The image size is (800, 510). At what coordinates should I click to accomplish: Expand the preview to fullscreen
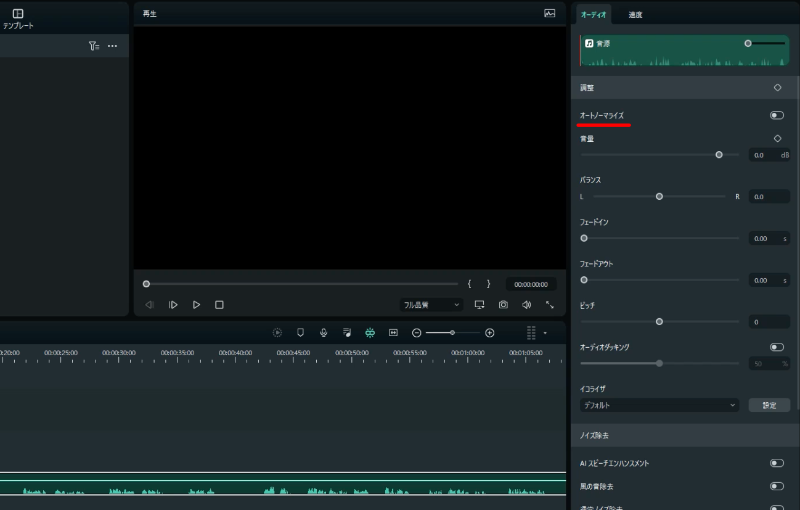tap(549, 304)
